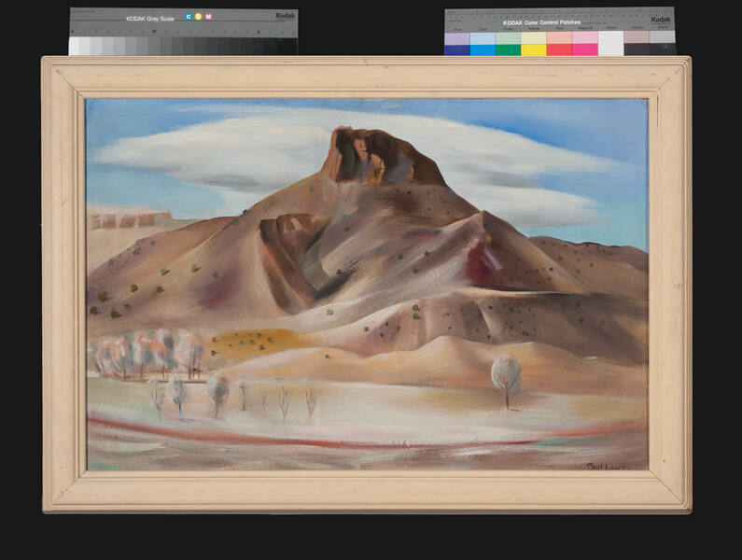Click the artist signature on the painting

(608, 467)
